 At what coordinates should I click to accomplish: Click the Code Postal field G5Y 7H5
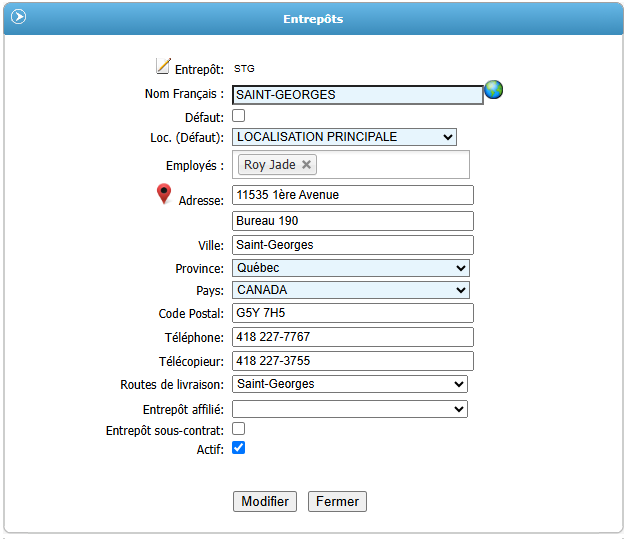353,313
